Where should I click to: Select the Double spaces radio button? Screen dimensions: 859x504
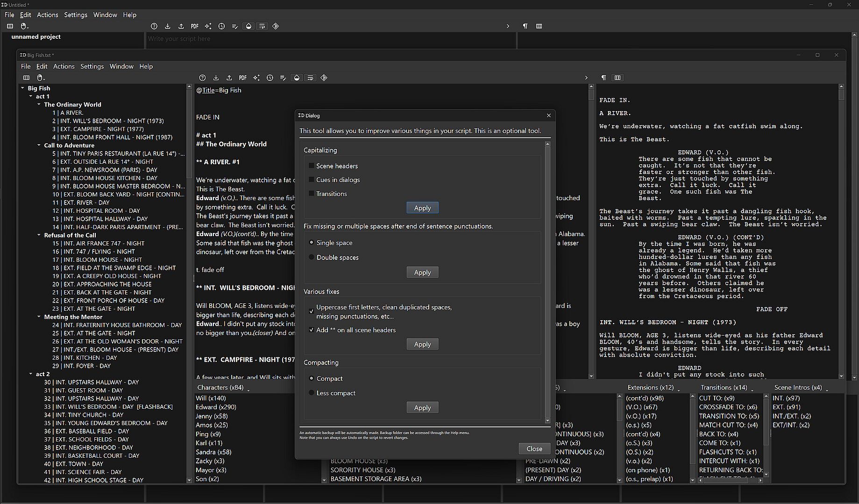(312, 257)
